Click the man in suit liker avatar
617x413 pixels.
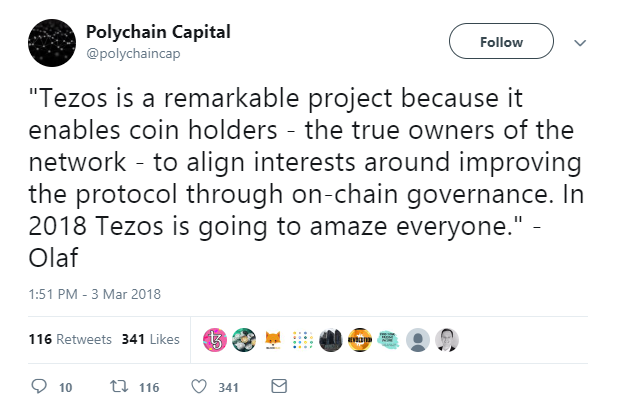[448, 339]
